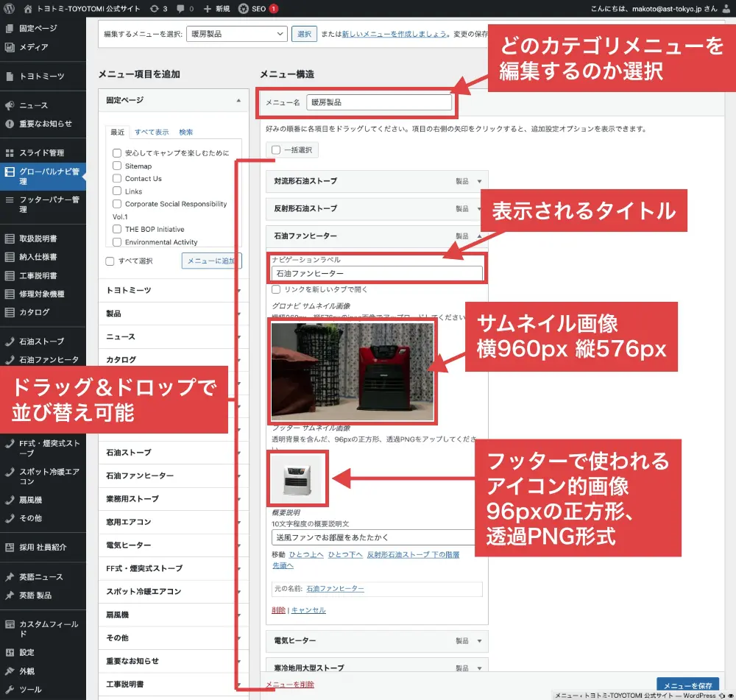Open the updates icon showing 3
The image size is (736, 700).
pyautogui.click(x=154, y=8)
